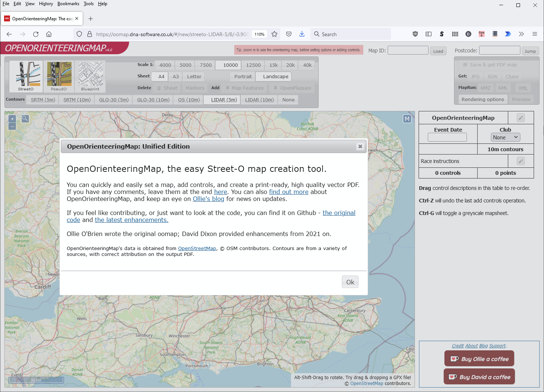This screenshot has height=392, width=544.
Task: Select the PseudO map style
Action: pyautogui.click(x=59, y=76)
